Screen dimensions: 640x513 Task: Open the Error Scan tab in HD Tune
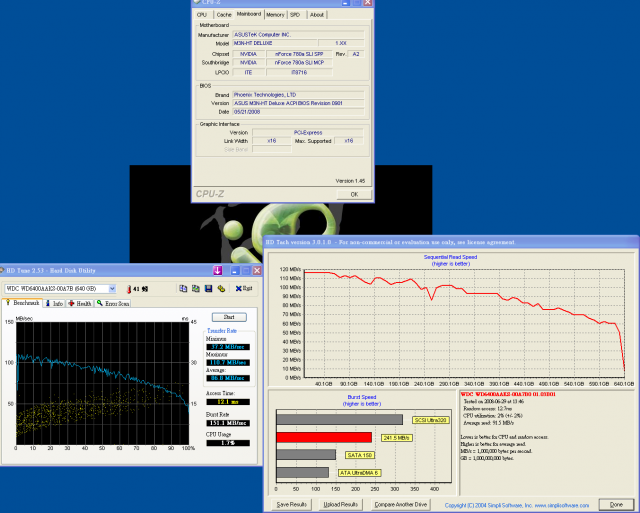coord(113,304)
